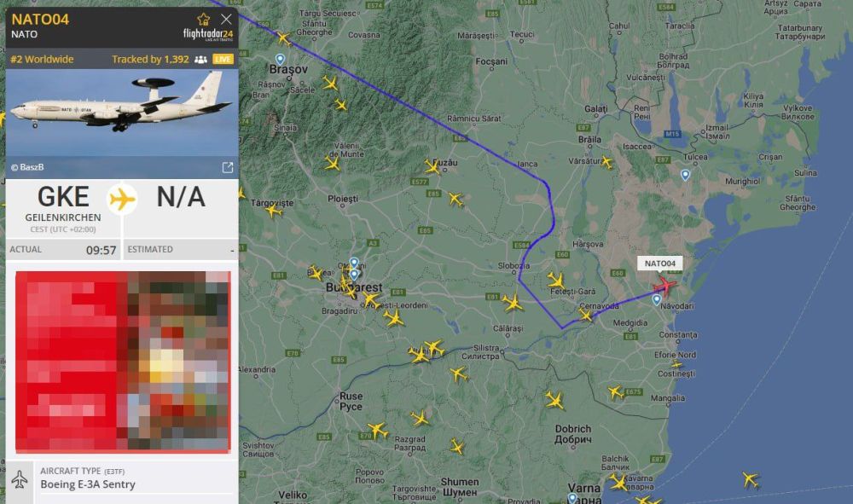Click the flightradar24 logo
Viewport: 853px width, 504px height.
[208, 35]
